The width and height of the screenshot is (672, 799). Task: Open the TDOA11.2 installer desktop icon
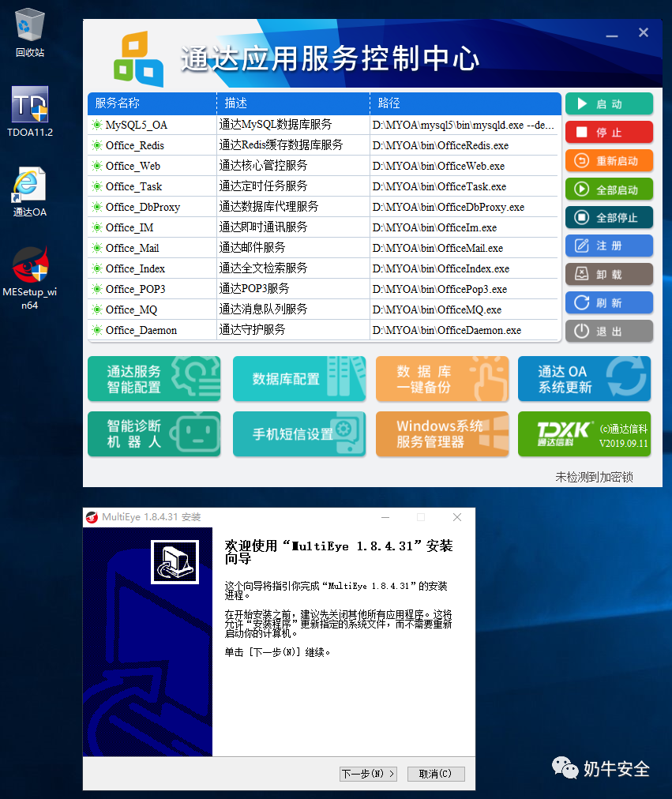click(x=29, y=111)
